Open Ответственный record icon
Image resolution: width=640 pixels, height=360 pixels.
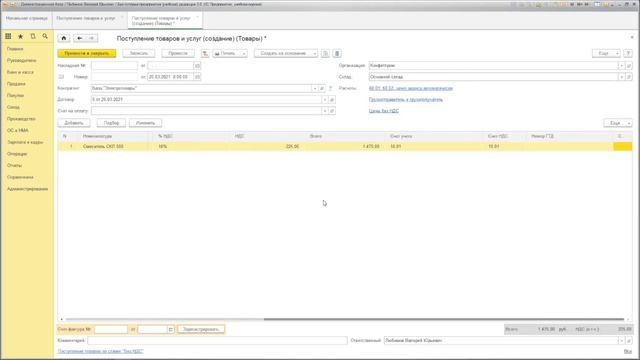pyautogui.click(x=629, y=340)
